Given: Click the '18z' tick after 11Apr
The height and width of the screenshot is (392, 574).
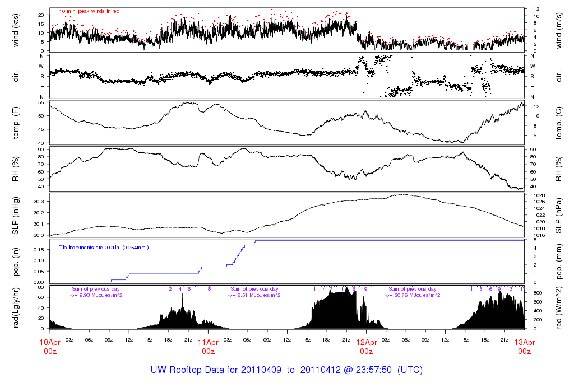Looking at the screenshot, I should (326, 340).
